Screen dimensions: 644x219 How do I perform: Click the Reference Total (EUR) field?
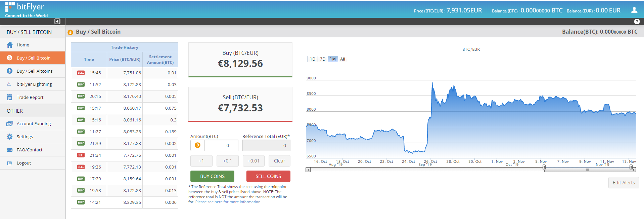(x=266, y=145)
